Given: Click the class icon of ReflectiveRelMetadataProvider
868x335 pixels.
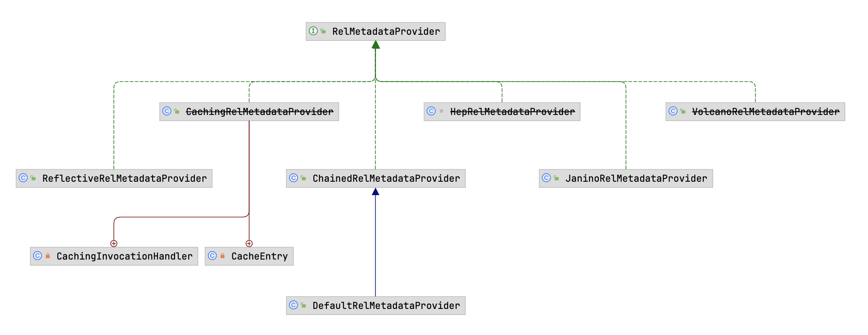Looking at the screenshot, I should [23, 178].
